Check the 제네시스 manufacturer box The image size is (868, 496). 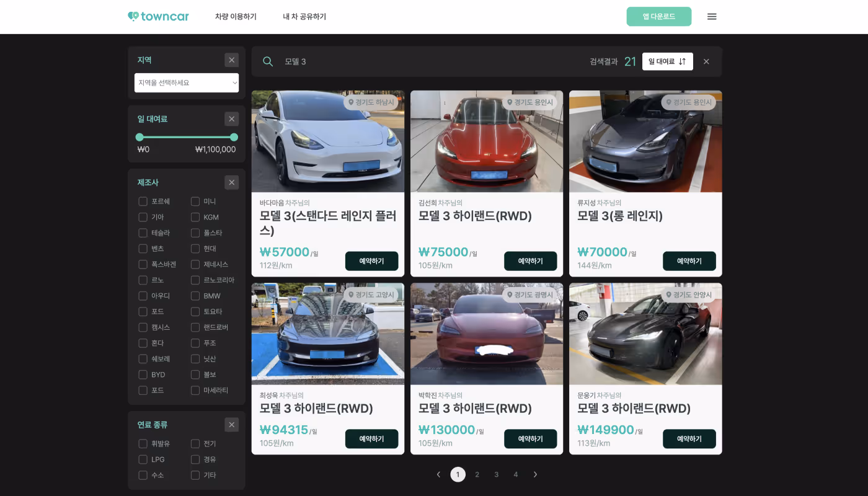pyautogui.click(x=195, y=264)
